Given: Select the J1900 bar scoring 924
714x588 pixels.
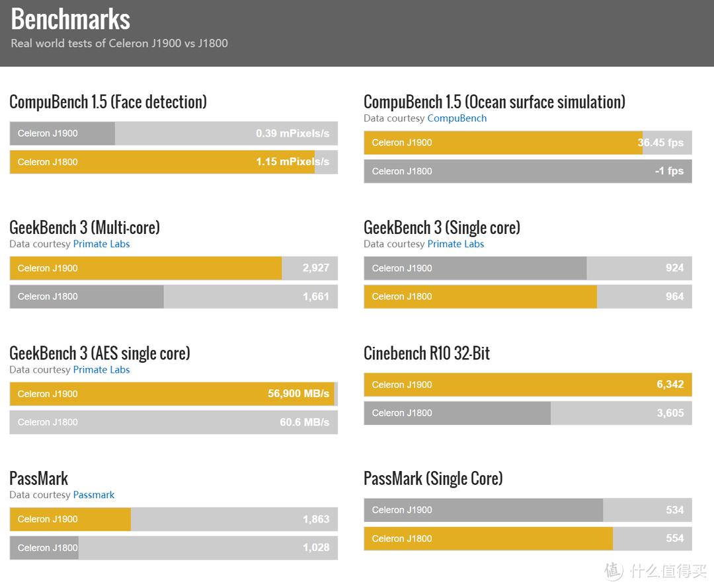Looking at the screenshot, I should [528, 268].
